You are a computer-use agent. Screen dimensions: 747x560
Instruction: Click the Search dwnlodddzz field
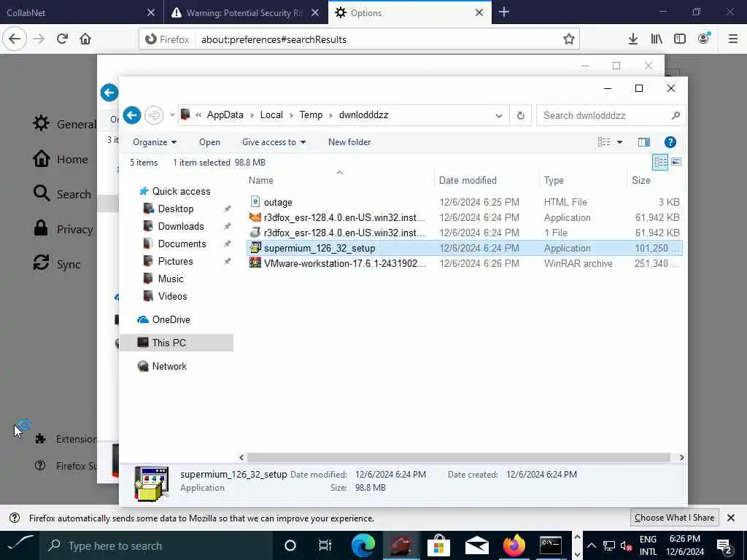(611, 115)
